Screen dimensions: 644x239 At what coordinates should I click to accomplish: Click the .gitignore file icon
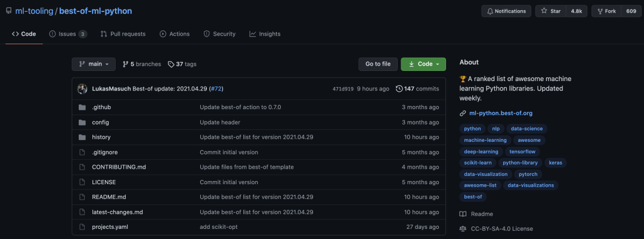[x=82, y=153]
